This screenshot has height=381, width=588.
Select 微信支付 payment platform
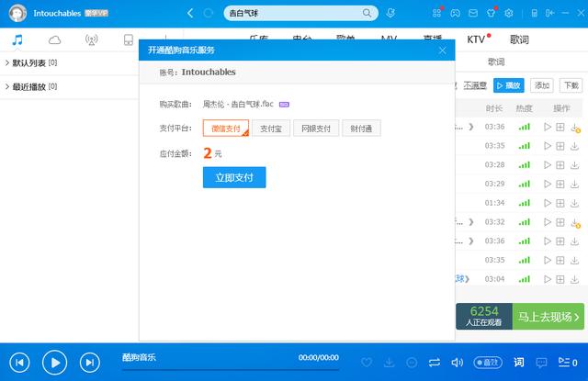point(226,129)
